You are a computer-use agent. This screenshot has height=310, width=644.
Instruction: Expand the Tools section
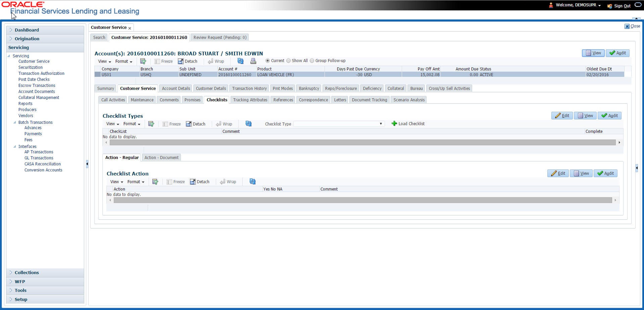[11, 290]
